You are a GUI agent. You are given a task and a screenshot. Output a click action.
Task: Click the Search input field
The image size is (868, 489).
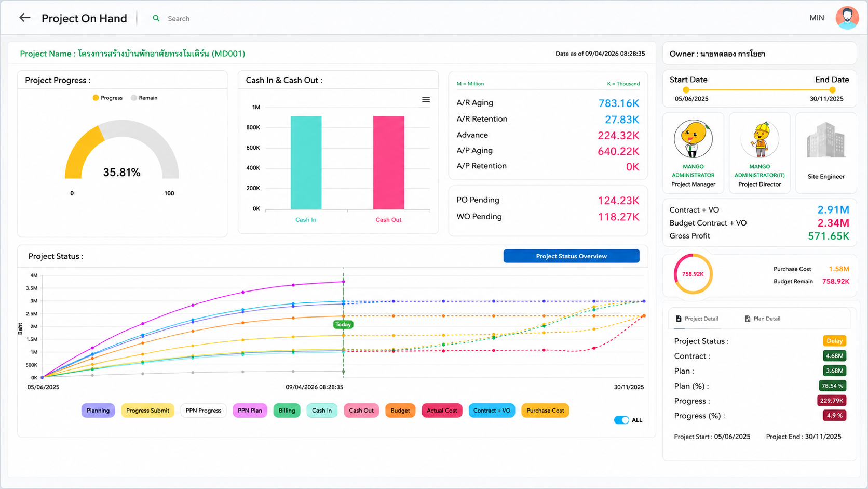(179, 19)
